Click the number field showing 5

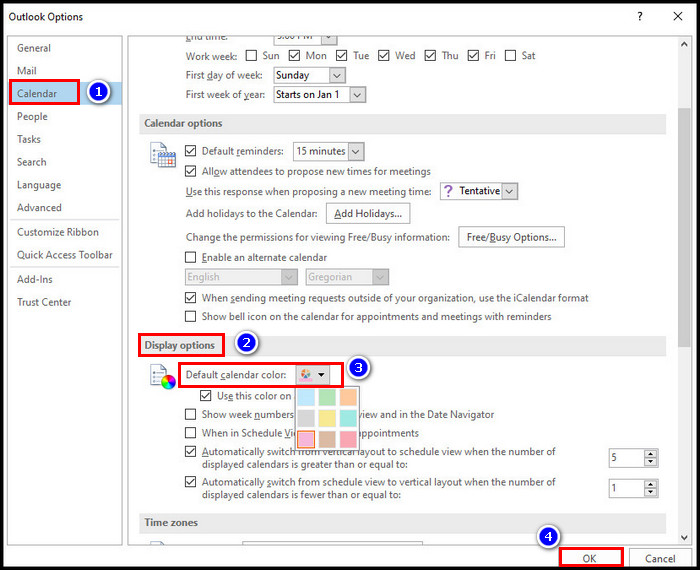627,458
